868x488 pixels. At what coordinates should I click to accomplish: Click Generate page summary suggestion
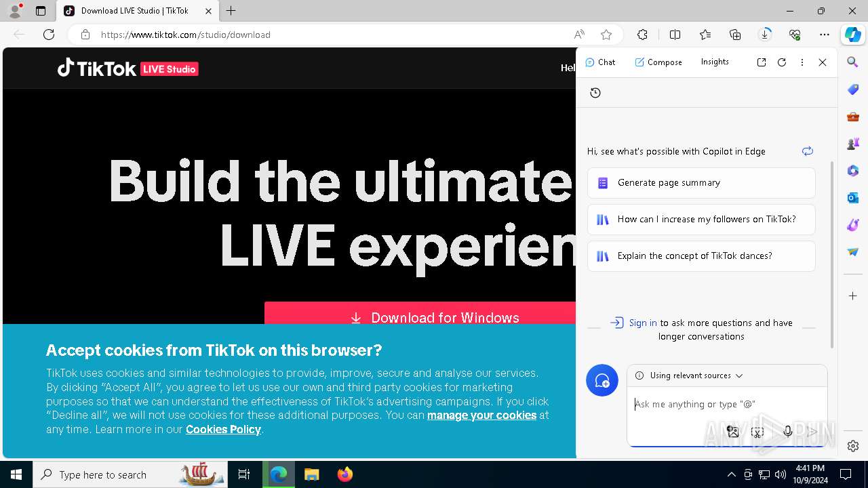click(x=701, y=183)
